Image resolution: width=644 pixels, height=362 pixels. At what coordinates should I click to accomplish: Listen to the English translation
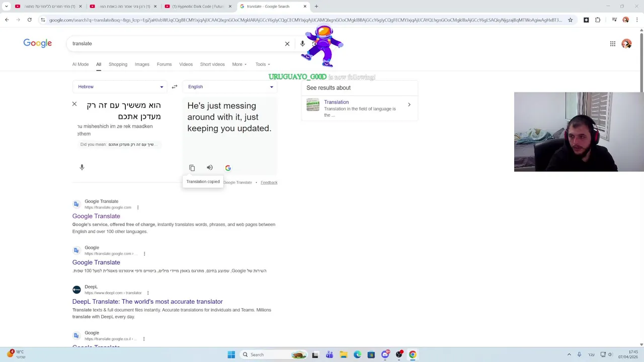(x=210, y=167)
